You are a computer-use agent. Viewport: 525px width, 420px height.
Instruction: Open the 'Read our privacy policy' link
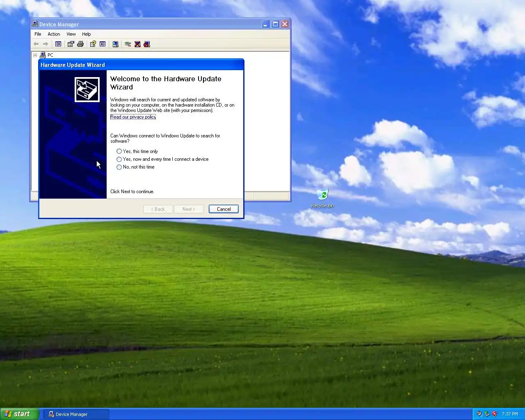(133, 117)
